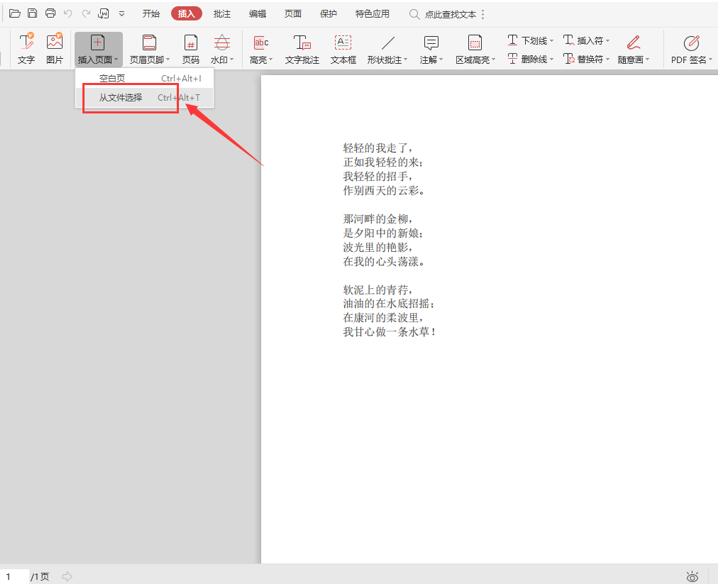
Task: Insert an image with 图片 tool
Action: (55, 48)
